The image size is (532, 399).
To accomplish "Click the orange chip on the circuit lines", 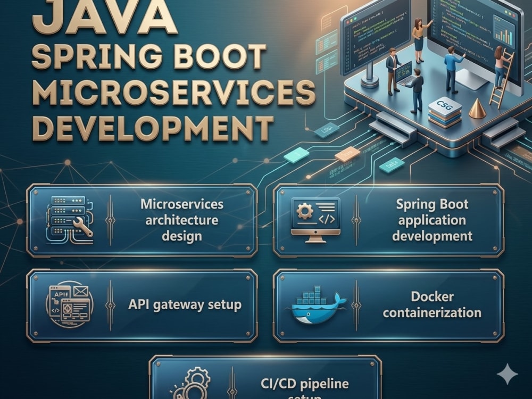I will click(x=347, y=154).
